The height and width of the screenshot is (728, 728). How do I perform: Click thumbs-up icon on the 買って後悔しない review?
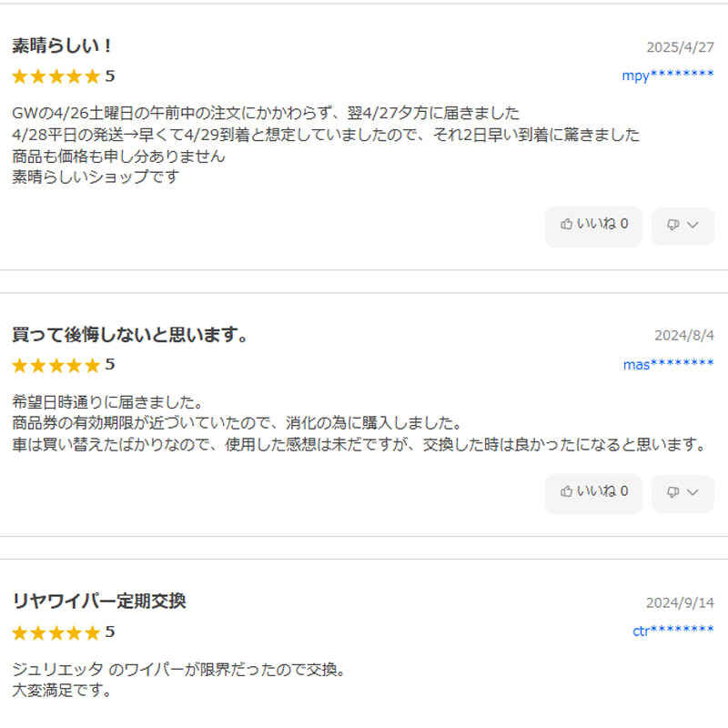[x=567, y=491]
